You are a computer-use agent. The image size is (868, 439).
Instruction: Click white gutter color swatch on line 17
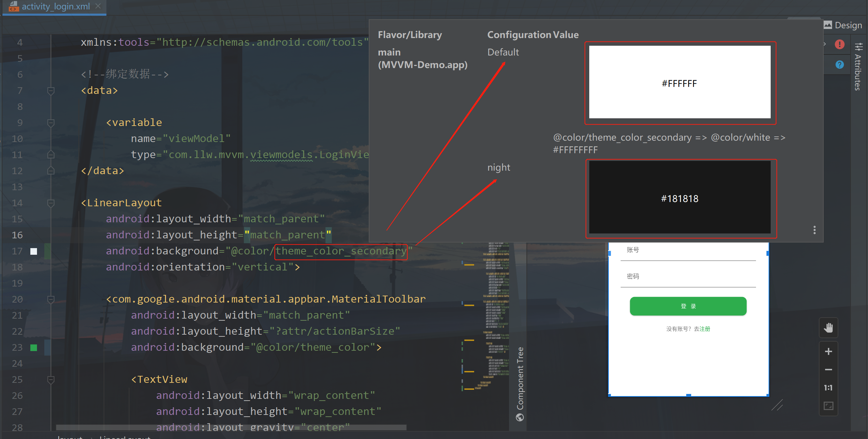pos(33,251)
